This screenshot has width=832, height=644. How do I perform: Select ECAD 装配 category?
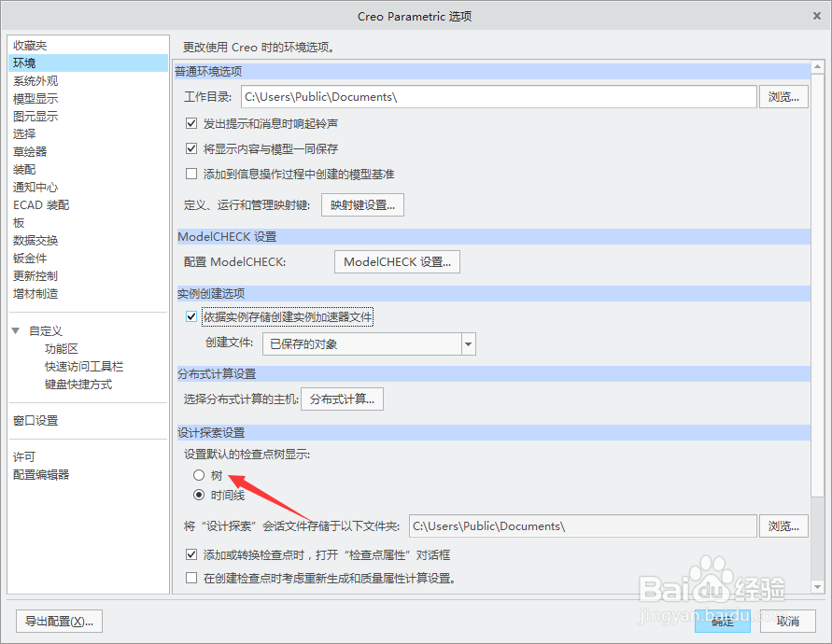41,205
